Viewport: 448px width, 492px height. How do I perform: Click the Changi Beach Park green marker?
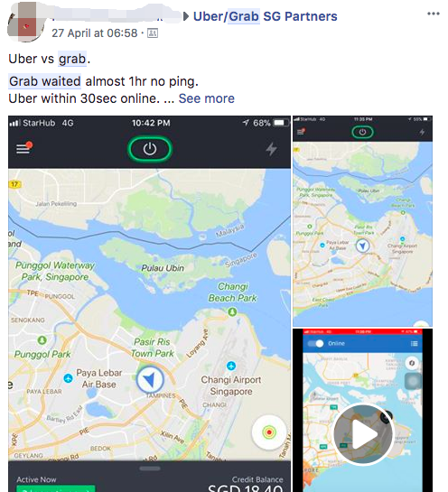click(232, 311)
